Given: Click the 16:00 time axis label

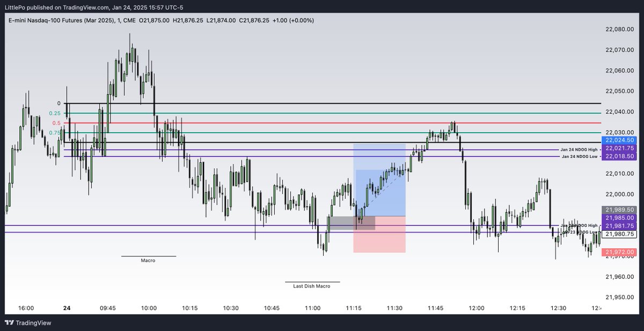Looking at the screenshot, I should [26, 308].
